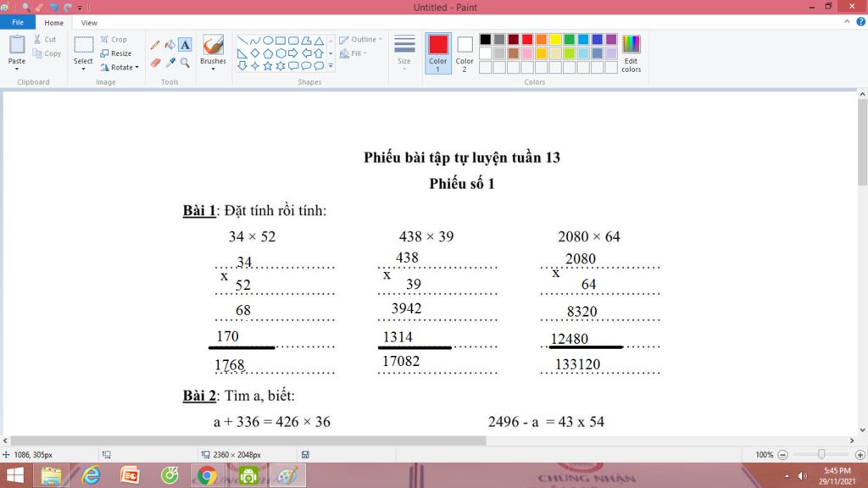This screenshot has height=488, width=868.
Task: Select the Eraser tool
Action: click(x=155, y=63)
